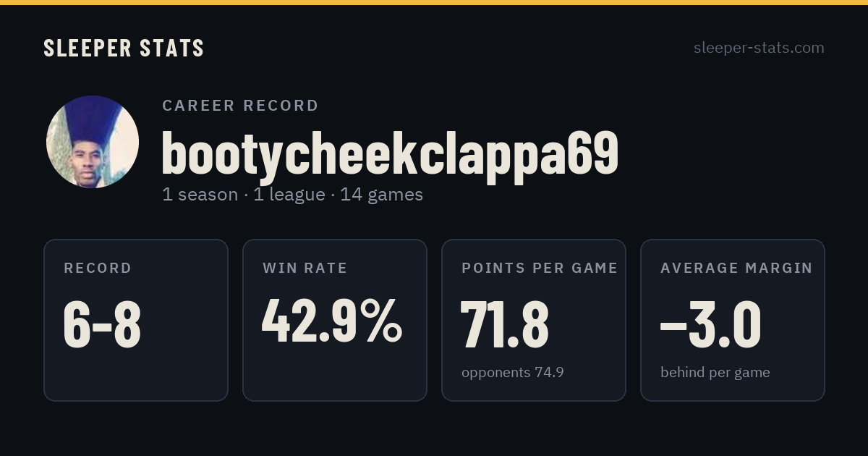Click the user profile avatar photo
Screen dimensions: 868x456
pos(93,142)
